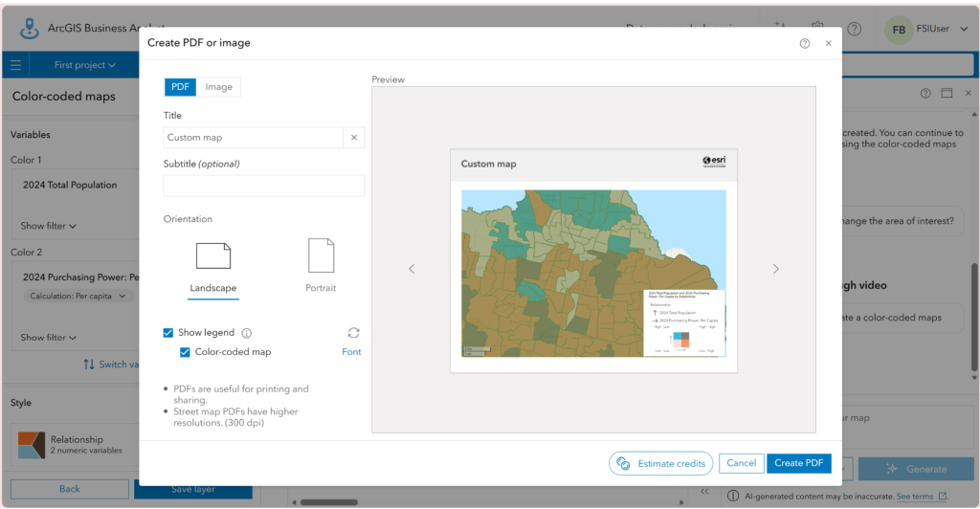
Task: Expand Show filter under Color 1
Action: coord(48,226)
